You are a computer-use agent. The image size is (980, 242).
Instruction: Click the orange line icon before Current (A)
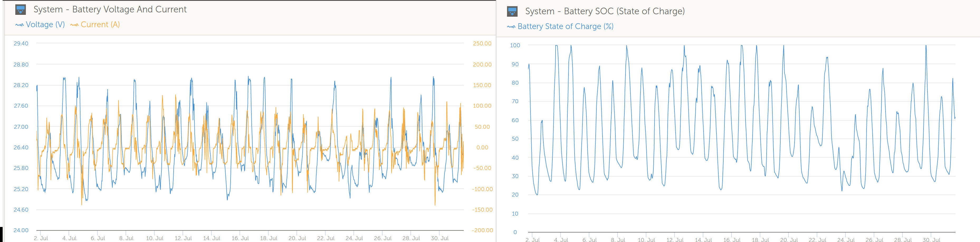[x=74, y=25]
